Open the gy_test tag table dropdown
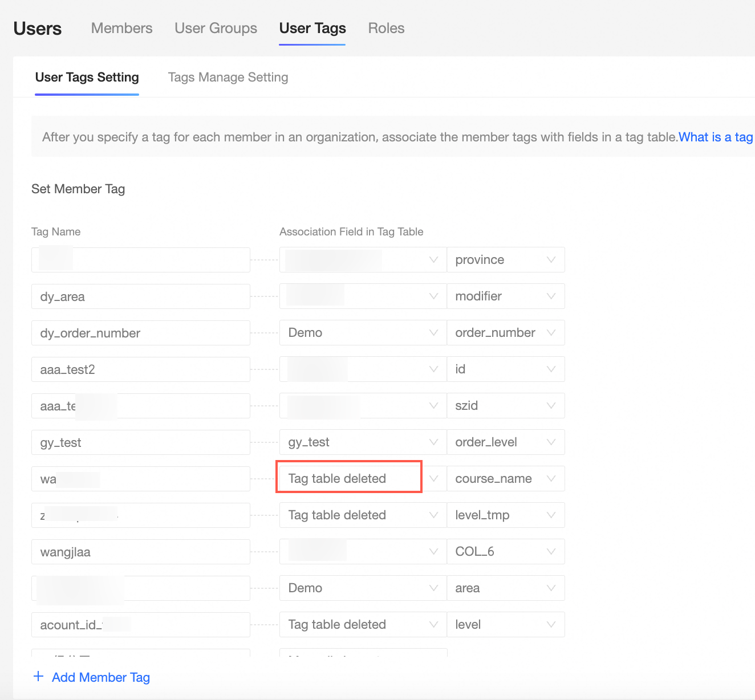 click(363, 442)
